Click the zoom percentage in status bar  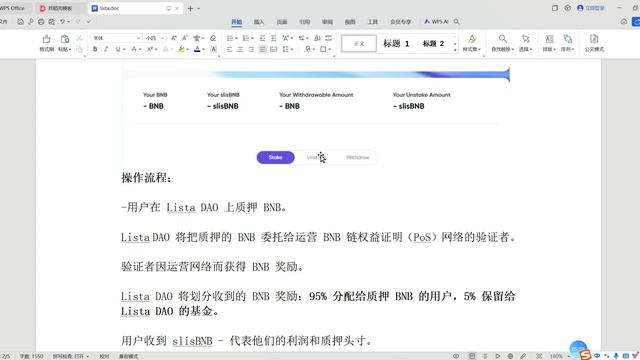556,356
